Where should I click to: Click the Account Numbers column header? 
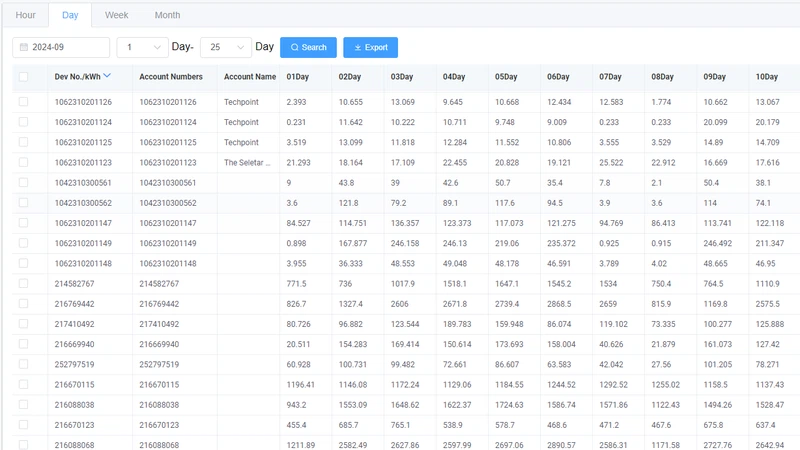(x=171, y=77)
